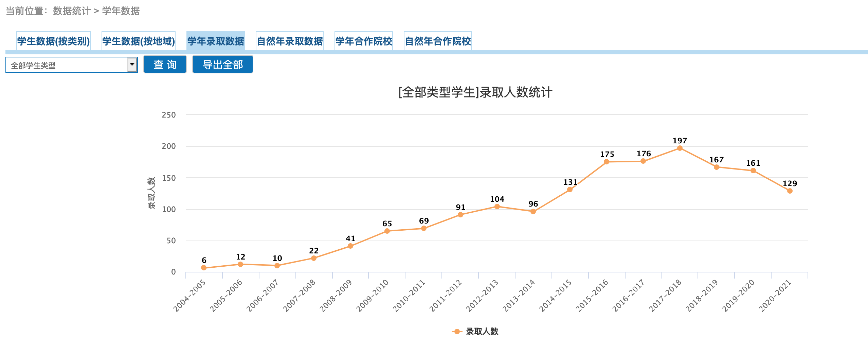Screen dimensions: 868x356
Task: Select the 2013-2014 data point labeled 96
Action: point(533,211)
